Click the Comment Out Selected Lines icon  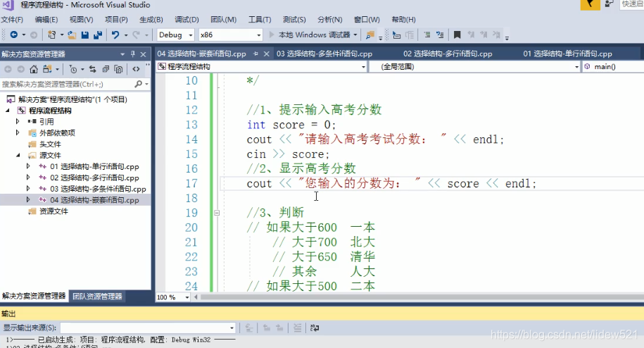[427, 35]
